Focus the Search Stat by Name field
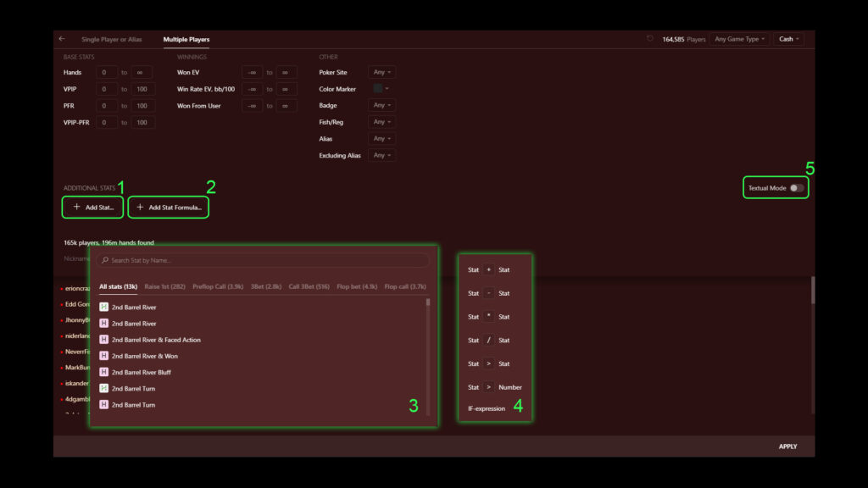 point(263,260)
